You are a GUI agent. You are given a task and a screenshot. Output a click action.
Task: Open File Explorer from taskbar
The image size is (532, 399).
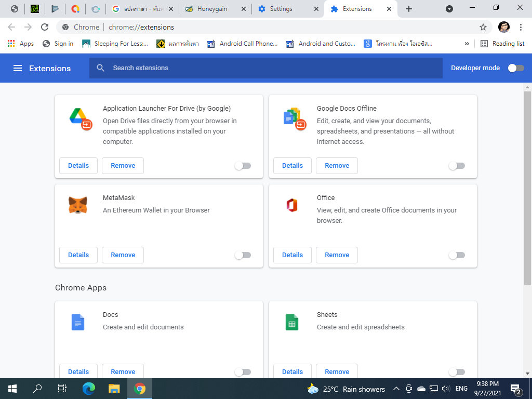(x=114, y=389)
